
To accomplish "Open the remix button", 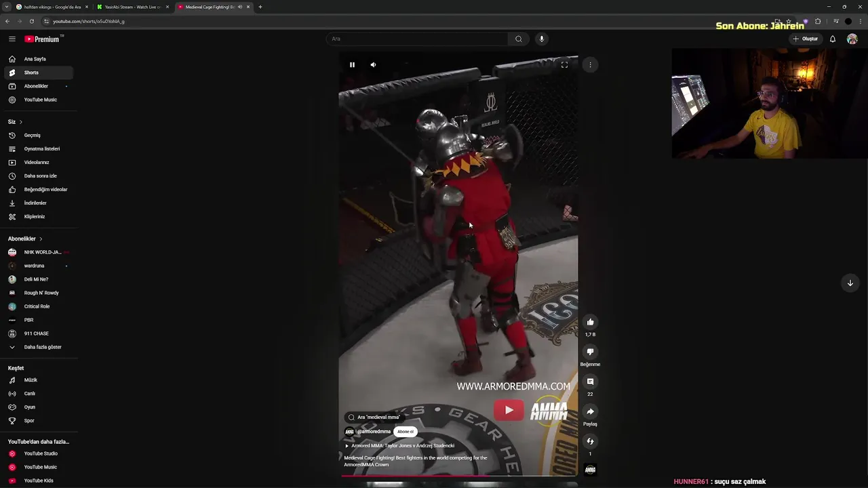I will coord(590,441).
